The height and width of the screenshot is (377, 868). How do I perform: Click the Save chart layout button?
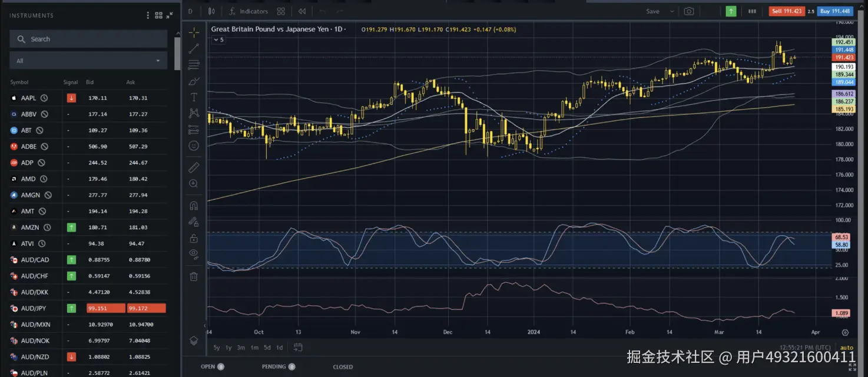(652, 11)
